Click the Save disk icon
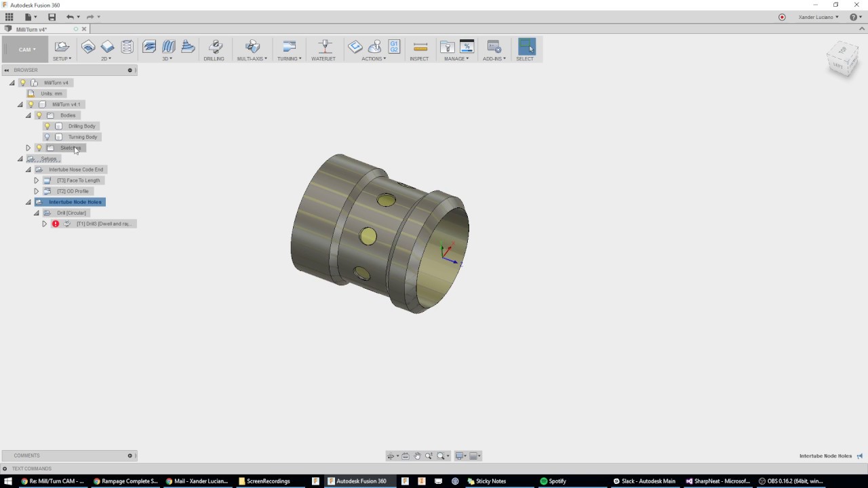Viewport: 868px width, 488px height. 52,17
